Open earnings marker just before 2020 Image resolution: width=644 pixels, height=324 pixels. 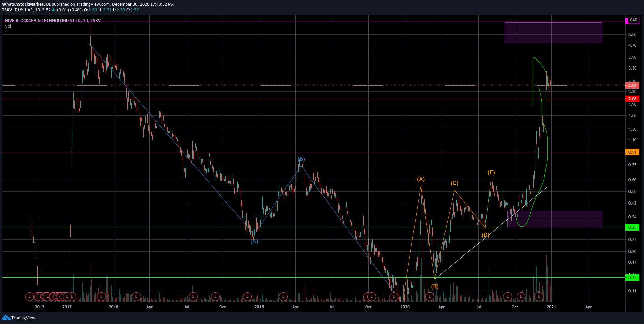point(394,297)
